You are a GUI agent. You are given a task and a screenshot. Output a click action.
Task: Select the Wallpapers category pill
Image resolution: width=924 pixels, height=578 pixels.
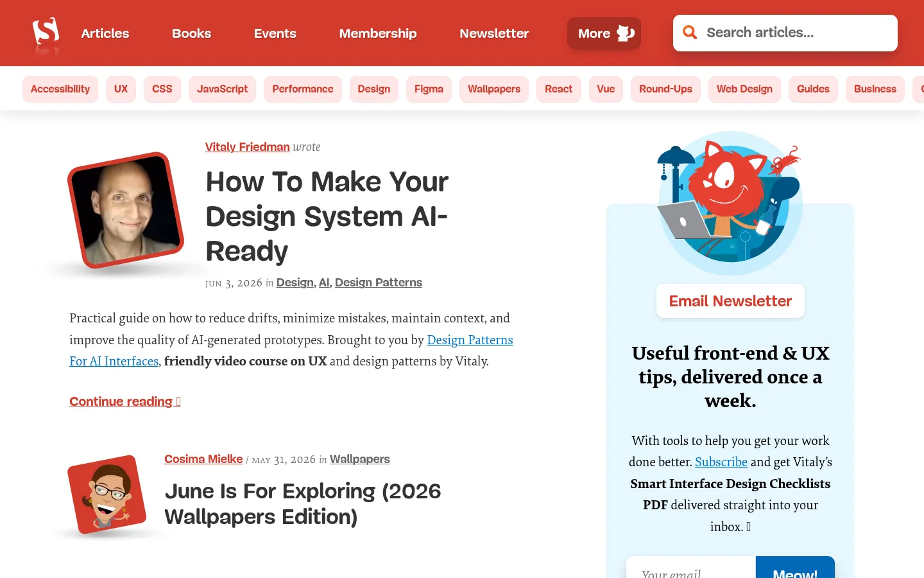click(494, 89)
